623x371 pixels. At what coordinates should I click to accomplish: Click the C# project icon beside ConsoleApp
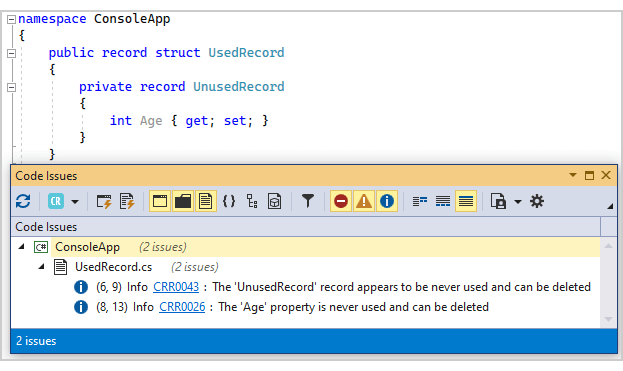coord(41,247)
